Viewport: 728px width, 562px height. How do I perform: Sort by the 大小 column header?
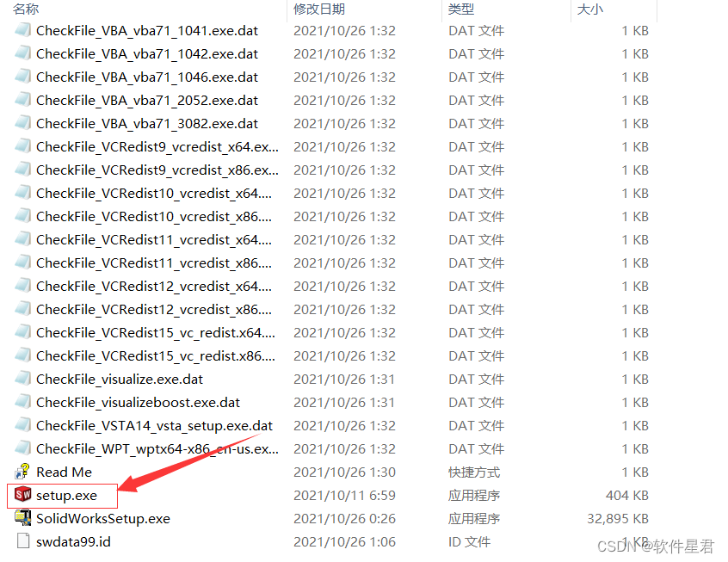pyautogui.click(x=589, y=9)
